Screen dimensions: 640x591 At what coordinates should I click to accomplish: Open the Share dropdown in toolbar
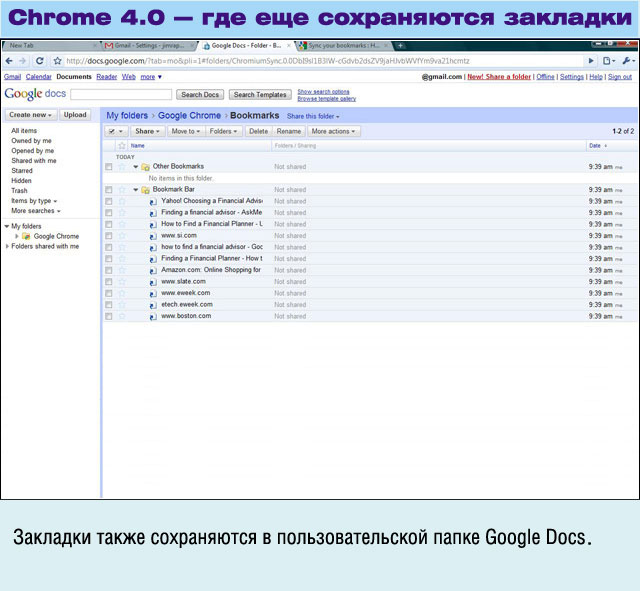click(147, 131)
